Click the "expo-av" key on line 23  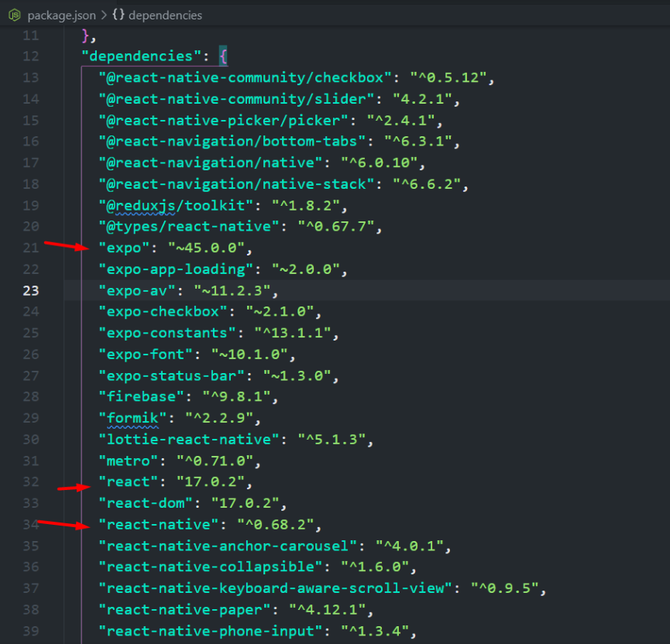[x=137, y=290]
